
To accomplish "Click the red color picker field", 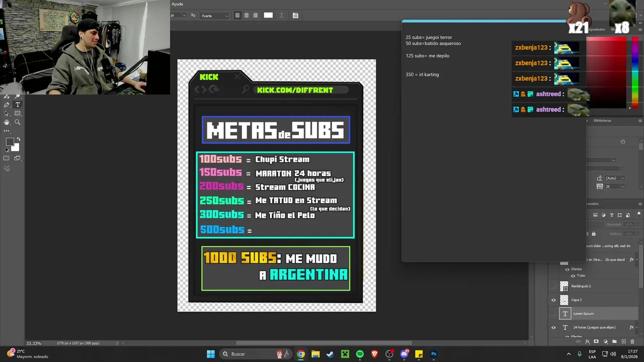I will point(606,73).
